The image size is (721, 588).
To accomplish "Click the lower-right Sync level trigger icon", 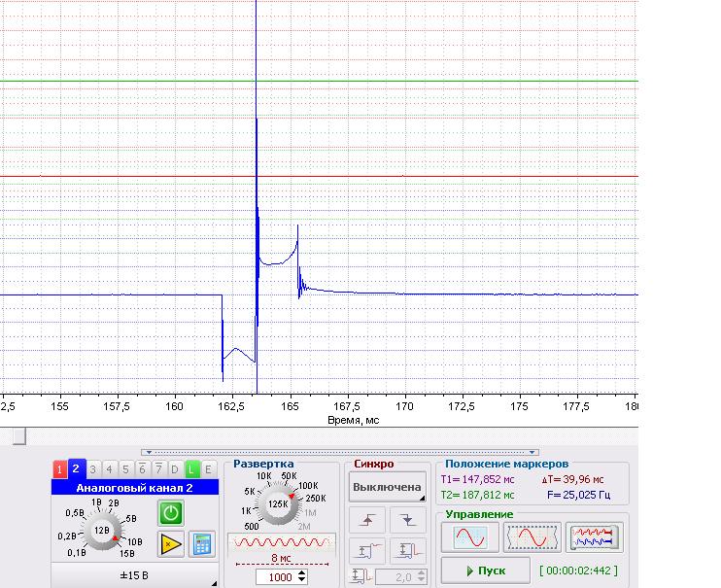I will tap(407, 551).
